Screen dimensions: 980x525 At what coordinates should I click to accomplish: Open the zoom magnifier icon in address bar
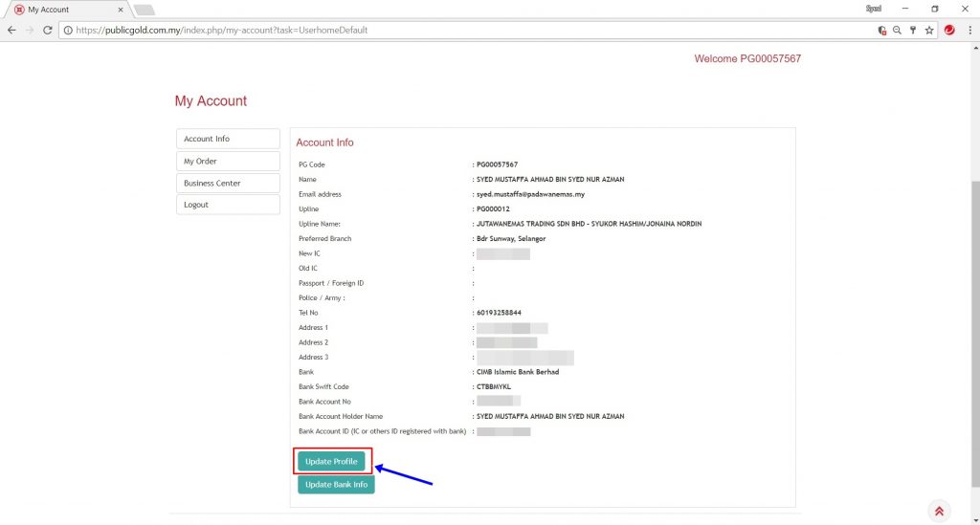897,31
